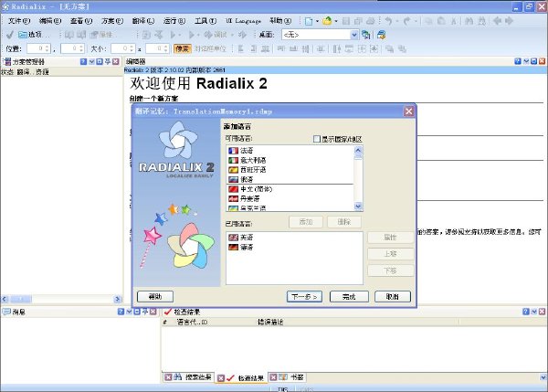Click the up arrow of the language list scrollbar
This screenshot has width=548, height=392.
point(358,150)
